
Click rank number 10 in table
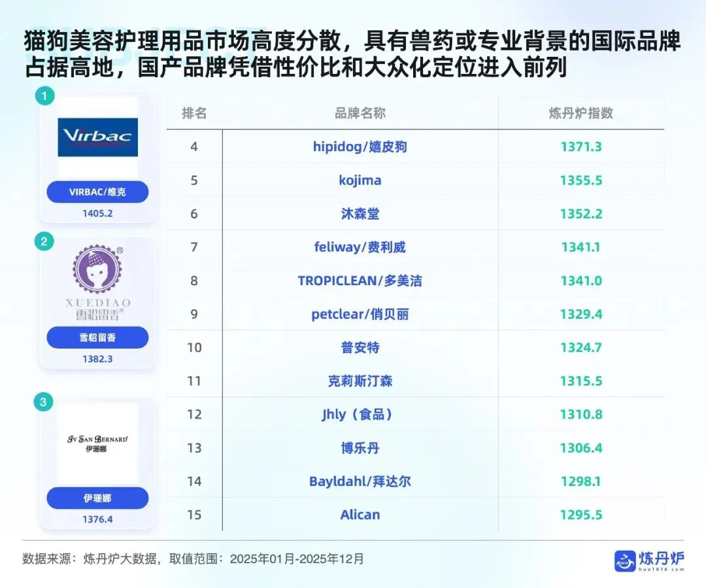click(194, 347)
